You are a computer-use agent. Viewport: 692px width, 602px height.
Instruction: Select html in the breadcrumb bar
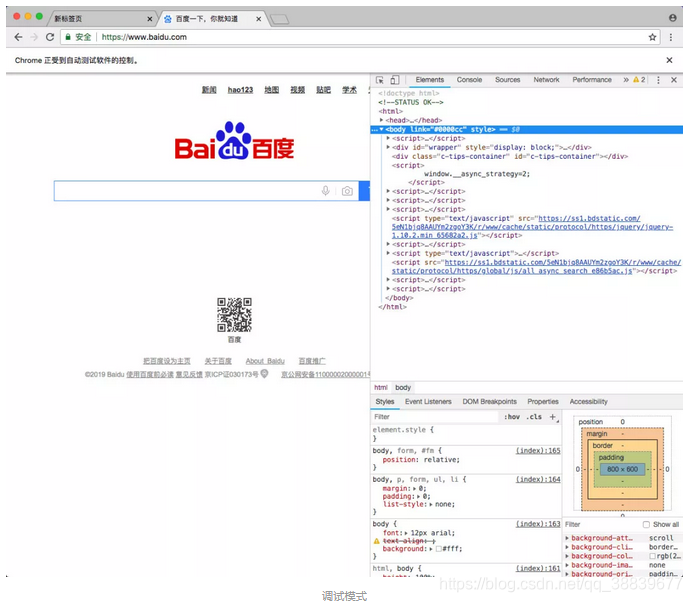[381, 388]
